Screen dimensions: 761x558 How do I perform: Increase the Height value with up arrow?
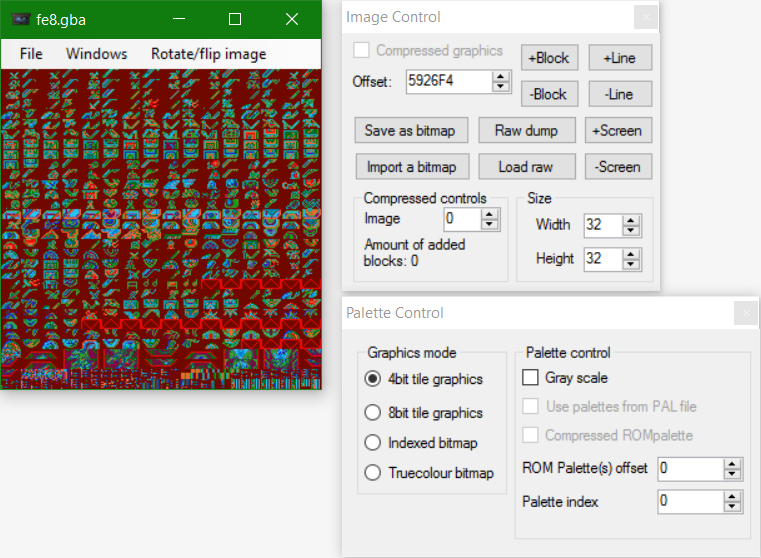pos(630,253)
